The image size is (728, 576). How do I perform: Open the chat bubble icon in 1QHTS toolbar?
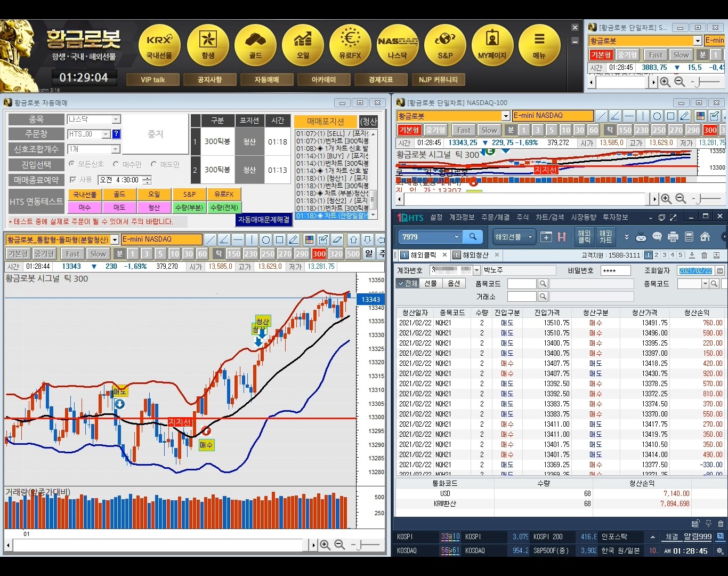click(657, 237)
